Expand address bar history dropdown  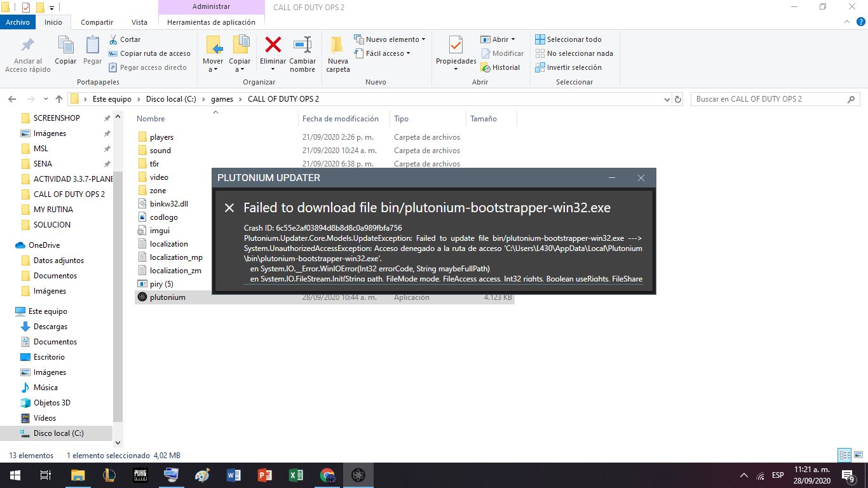coord(667,99)
